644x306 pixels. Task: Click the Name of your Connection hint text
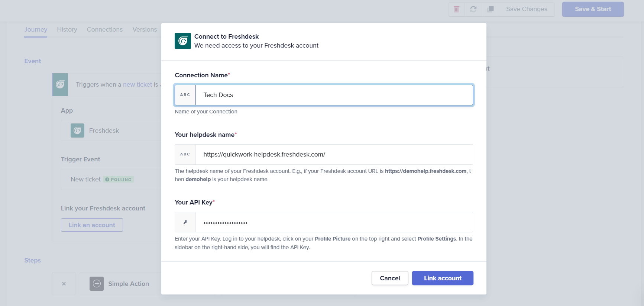(x=206, y=112)
